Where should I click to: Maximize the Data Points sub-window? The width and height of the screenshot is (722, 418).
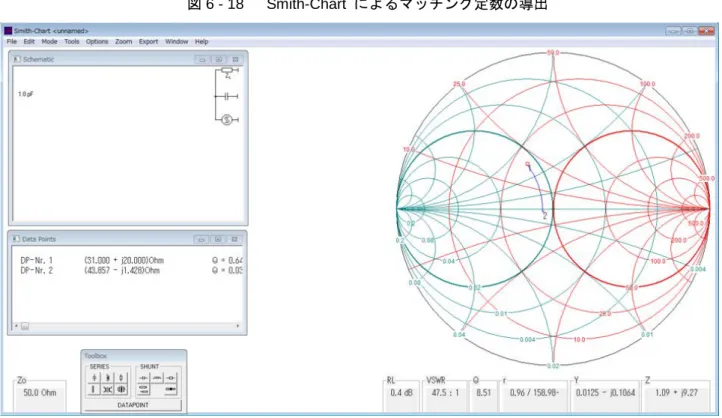(218, 239)
